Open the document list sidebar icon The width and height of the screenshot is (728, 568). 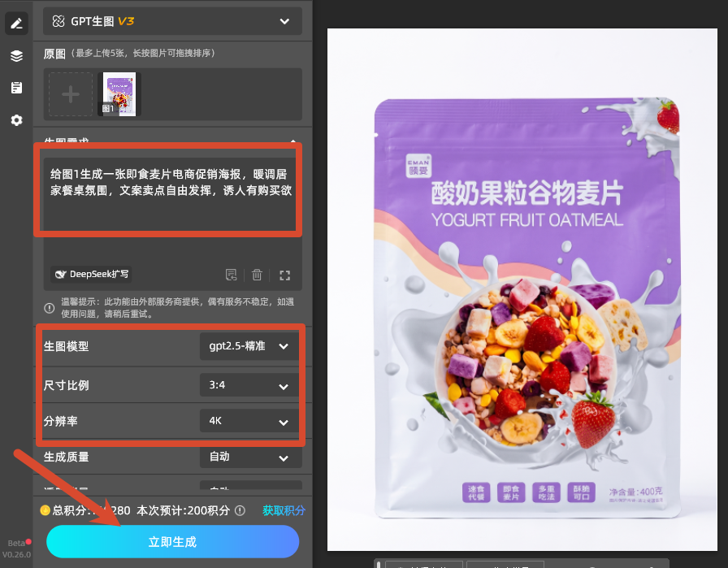16,88
